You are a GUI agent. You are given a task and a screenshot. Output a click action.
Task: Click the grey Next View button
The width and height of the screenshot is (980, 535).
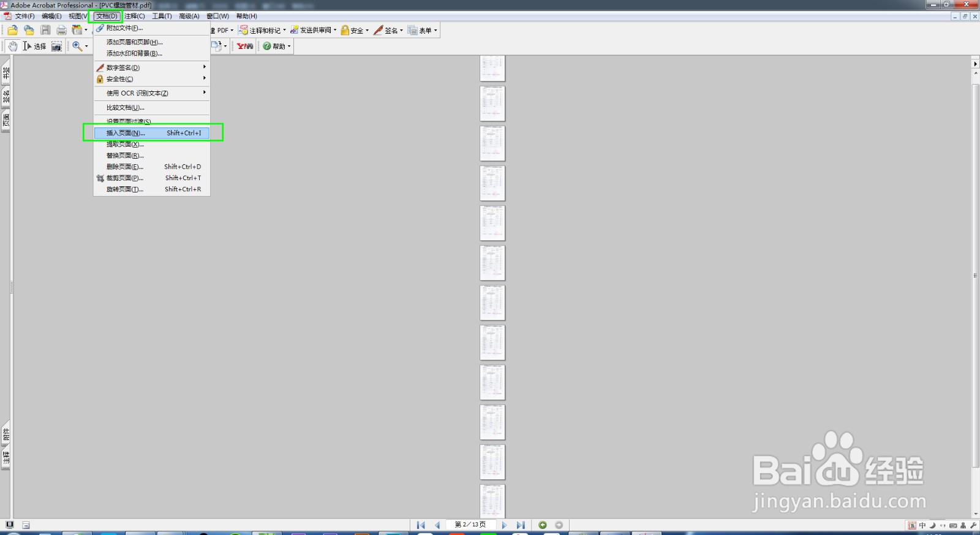pos(559,525)
